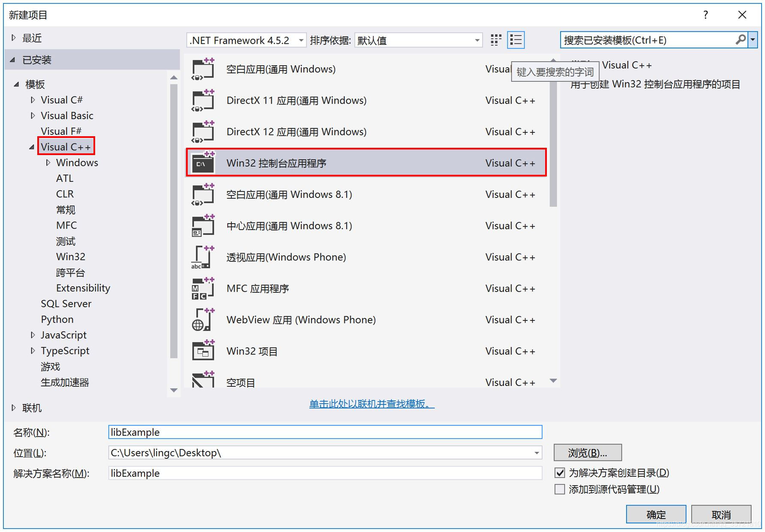
Task: Open the search box options dropdown arrow
Action: [753, 40]
